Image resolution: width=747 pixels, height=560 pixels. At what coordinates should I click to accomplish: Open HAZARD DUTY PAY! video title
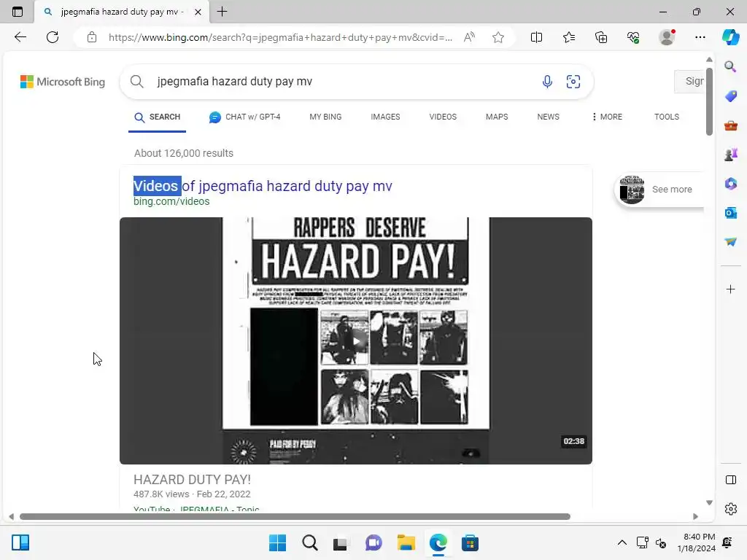(x=192, y=480)
